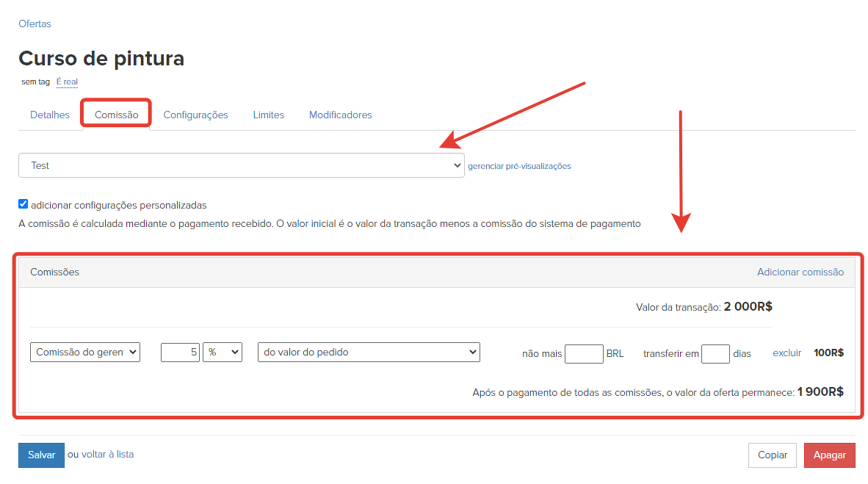Click the Ofertas breadcrumb link
This screenshot has height=484, width=868.
point(35,24)
